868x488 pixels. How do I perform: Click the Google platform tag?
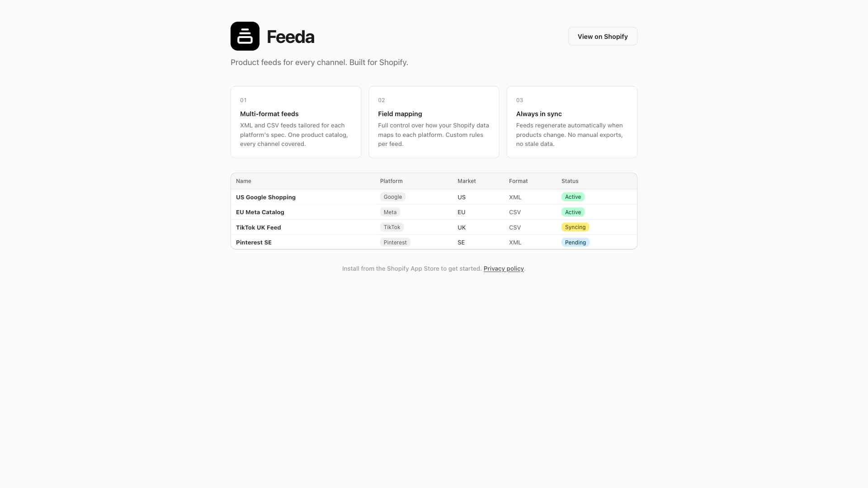pos(392,197)
